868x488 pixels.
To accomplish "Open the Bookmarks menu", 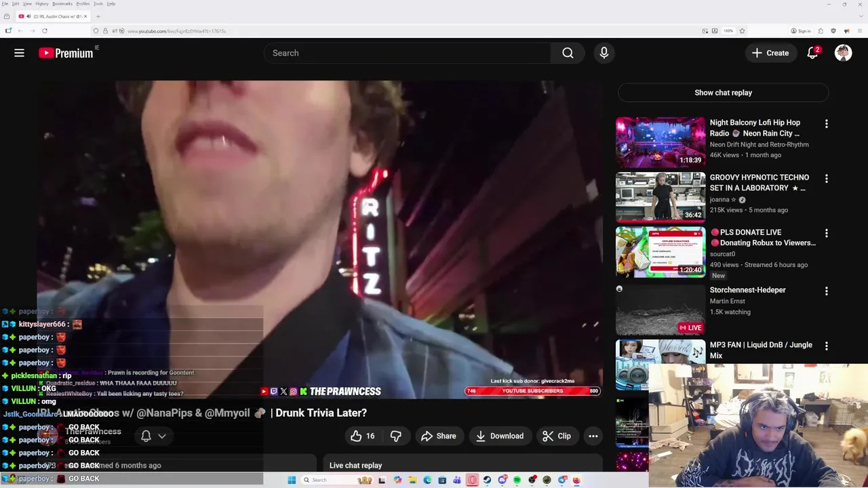I will (x=62, y=3).
